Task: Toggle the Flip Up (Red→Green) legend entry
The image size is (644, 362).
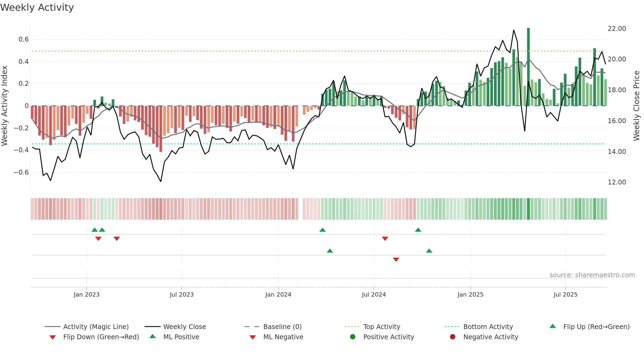Action: [589, 327]
